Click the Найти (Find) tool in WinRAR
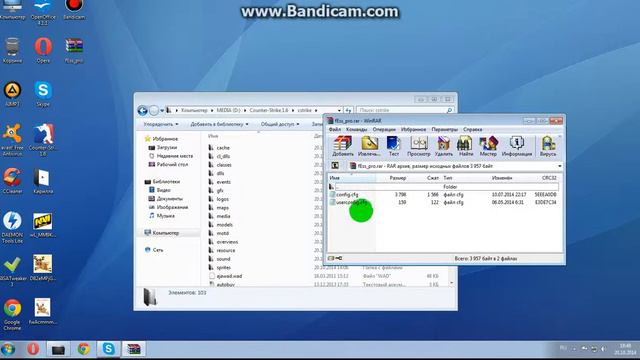 465,147
